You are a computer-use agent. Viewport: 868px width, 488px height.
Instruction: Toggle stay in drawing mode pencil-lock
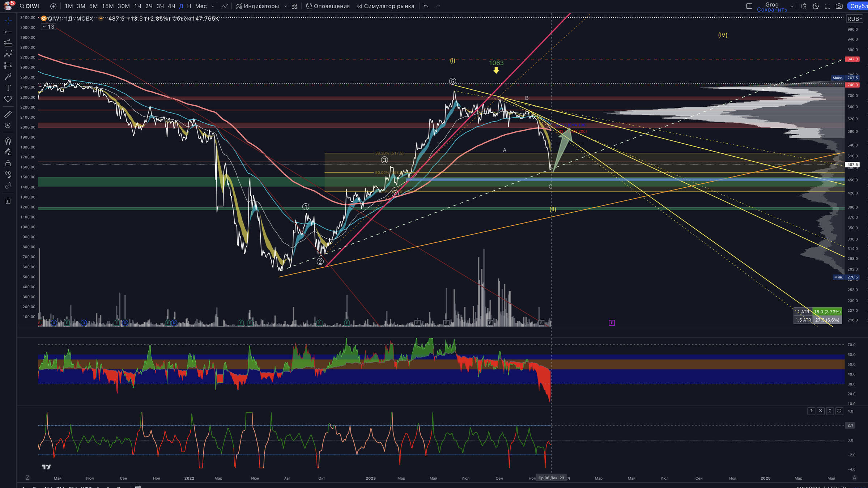8,152
